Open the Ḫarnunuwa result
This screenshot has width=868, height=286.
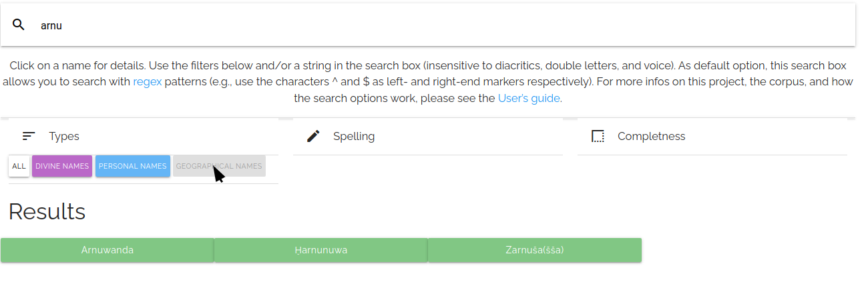(321, 250)
